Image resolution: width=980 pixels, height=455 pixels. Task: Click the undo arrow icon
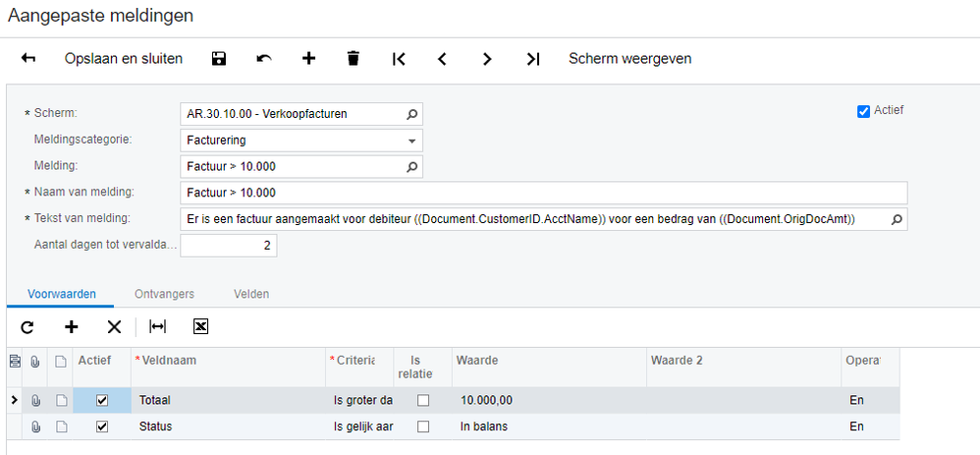(264, 59)
